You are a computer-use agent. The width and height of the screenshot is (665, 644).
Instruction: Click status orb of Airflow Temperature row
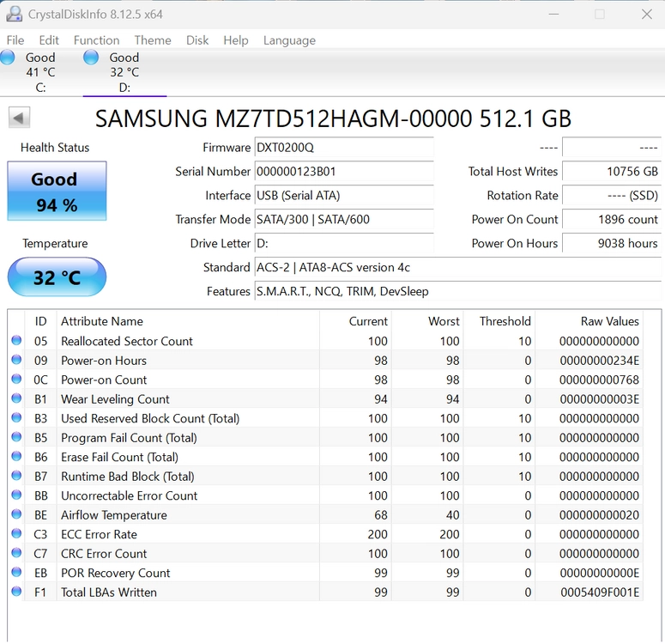point(16,514)
